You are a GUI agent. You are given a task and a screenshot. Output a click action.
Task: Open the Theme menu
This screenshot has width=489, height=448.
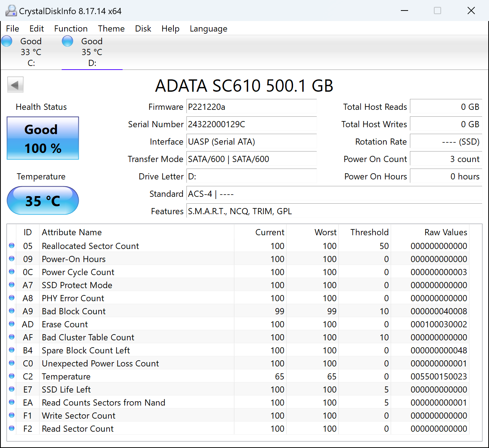coord(111,29)
